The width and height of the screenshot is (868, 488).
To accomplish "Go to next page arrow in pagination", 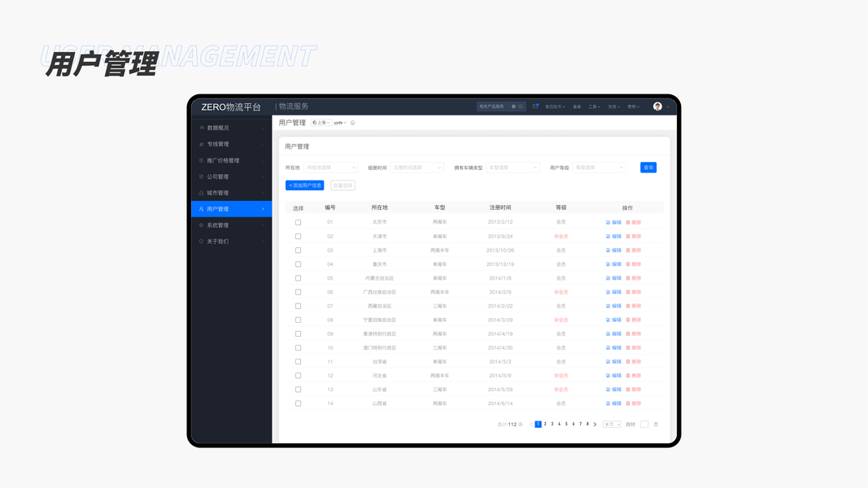I will point(595,425).
